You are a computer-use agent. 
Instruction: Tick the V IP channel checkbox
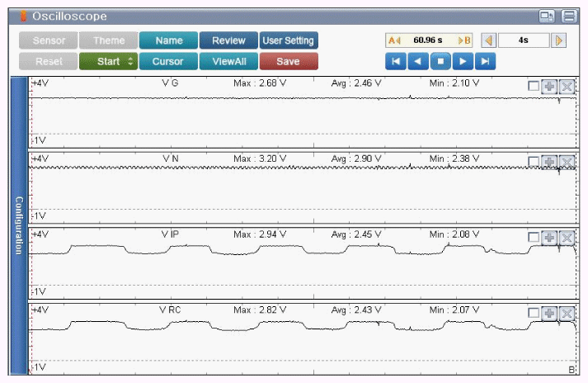[x=534, y=238]
